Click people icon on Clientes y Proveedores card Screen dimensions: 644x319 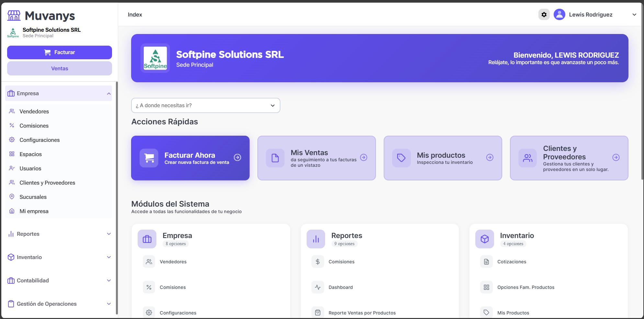[527, 158]
